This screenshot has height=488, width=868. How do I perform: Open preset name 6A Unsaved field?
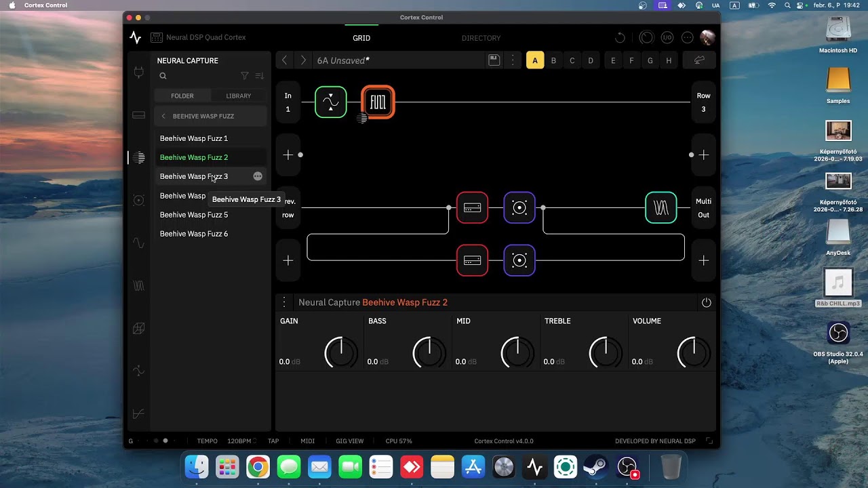[x=400, y=60]
